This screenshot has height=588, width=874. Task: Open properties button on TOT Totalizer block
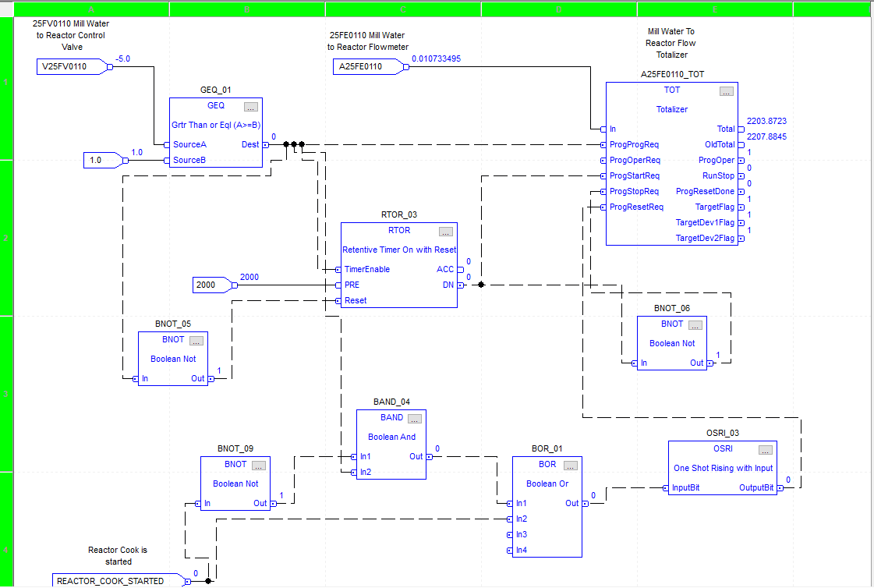(x=727, y=91)
